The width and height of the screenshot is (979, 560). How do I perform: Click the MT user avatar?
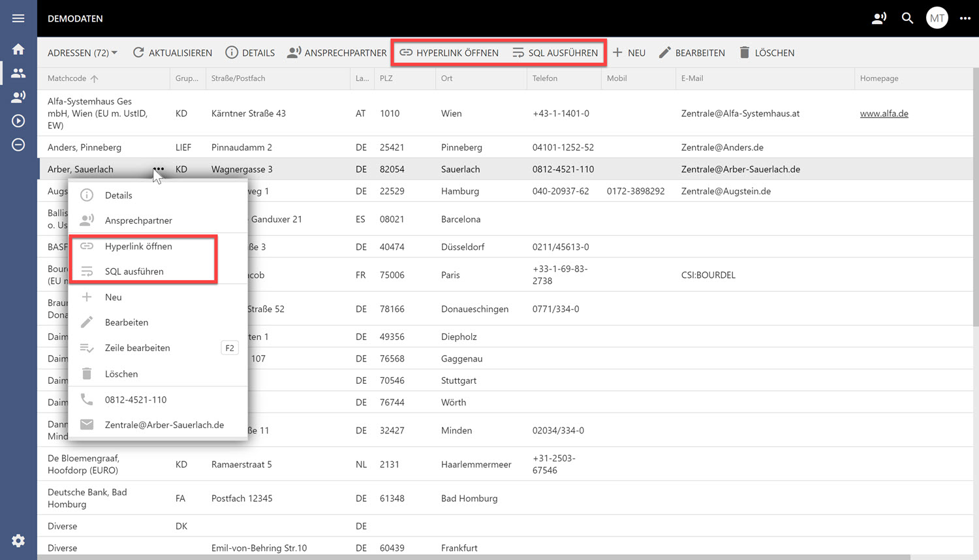[x=937, y=18]
